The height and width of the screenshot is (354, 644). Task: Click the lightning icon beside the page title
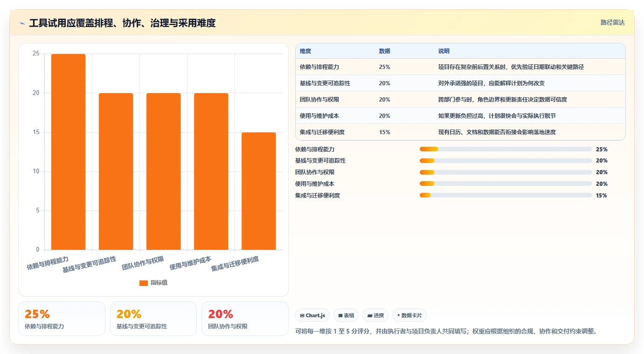(x=22, y=23)
